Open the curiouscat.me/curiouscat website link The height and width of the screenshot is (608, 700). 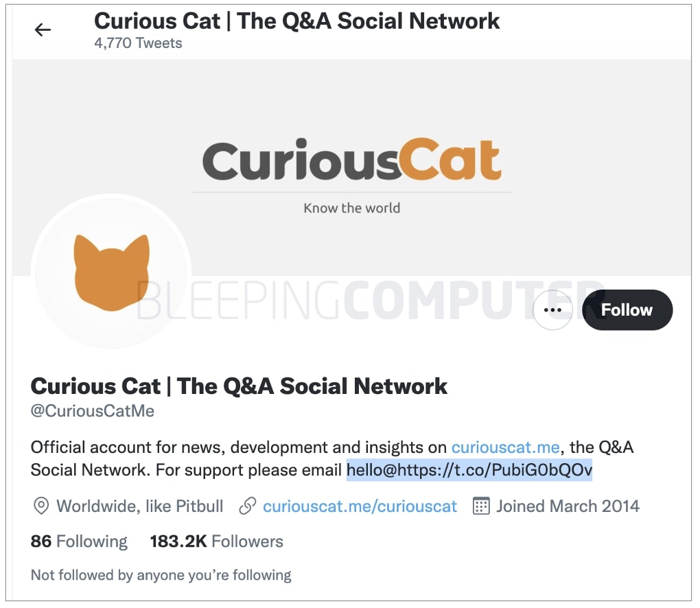click(360, 506)
